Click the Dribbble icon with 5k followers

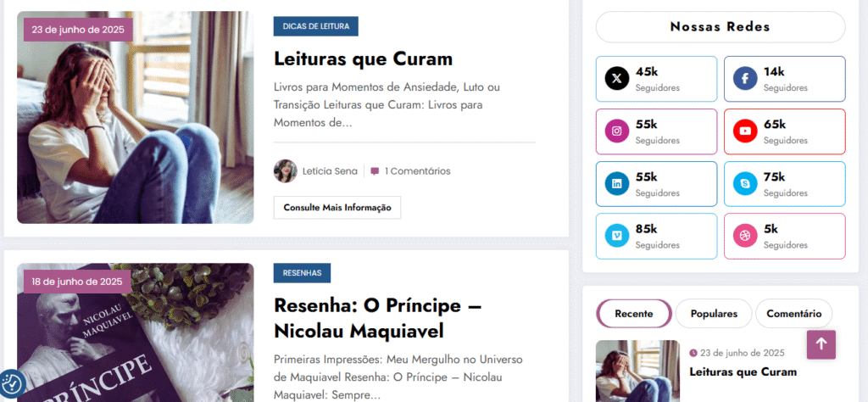tap(745, 236)
